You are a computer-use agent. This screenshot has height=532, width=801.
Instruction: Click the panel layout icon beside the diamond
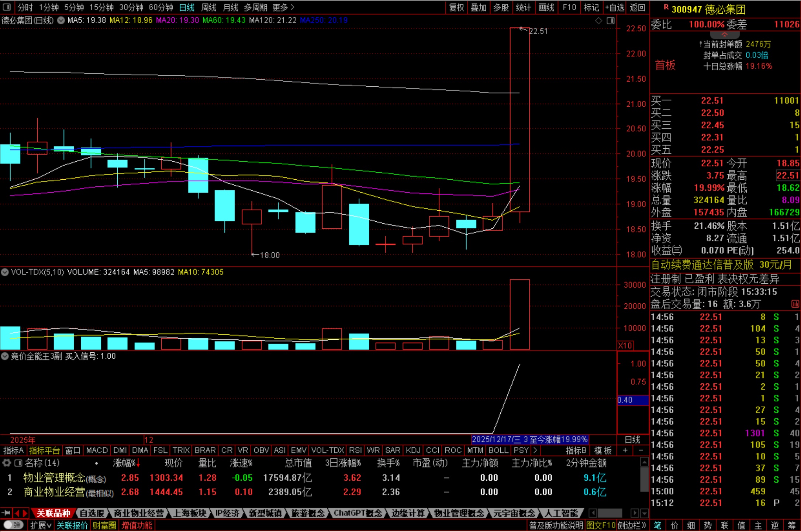coord(611,21)
